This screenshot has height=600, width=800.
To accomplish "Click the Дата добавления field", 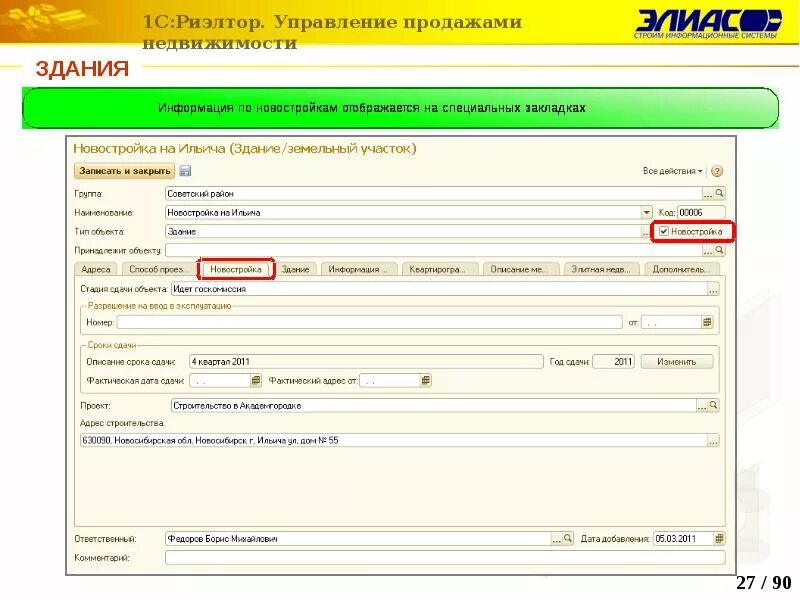I will (x=684, y=539).
